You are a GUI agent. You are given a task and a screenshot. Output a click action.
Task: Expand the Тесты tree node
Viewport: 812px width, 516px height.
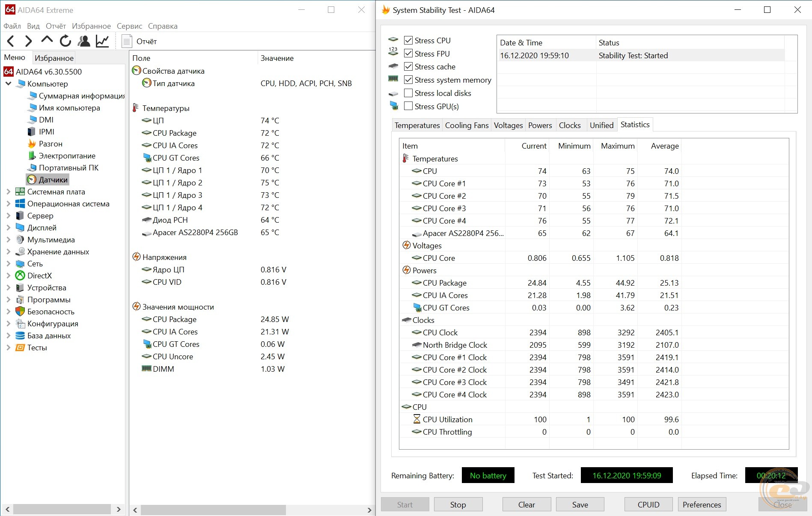(x=9, y=348)
